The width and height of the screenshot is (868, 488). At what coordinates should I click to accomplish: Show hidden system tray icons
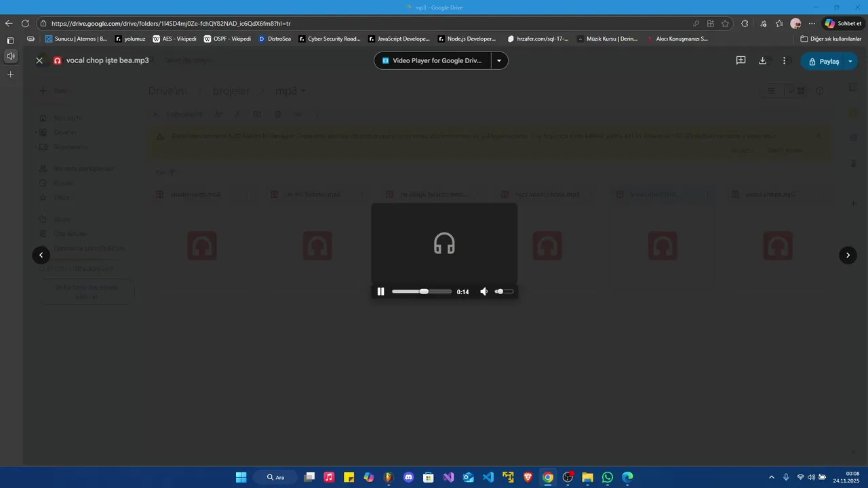pos(771,477)
